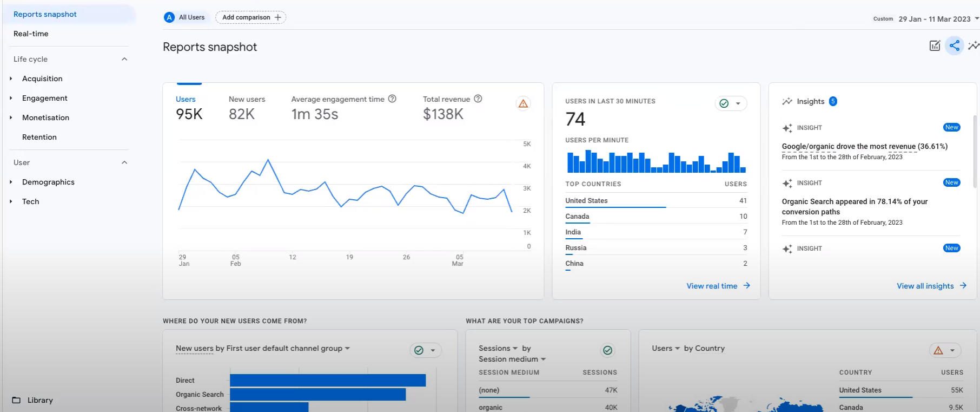Screen dimensions: 980x412
Task: Follow the View all insights link
Action: click(931, 286)
